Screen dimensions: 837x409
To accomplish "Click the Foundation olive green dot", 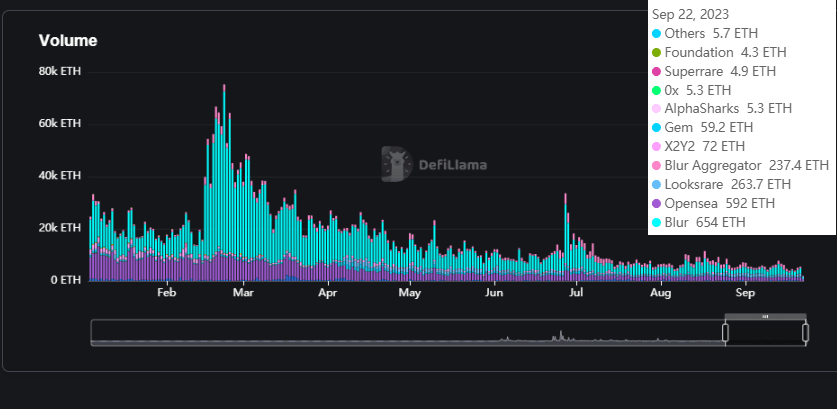I will (656, 52).
